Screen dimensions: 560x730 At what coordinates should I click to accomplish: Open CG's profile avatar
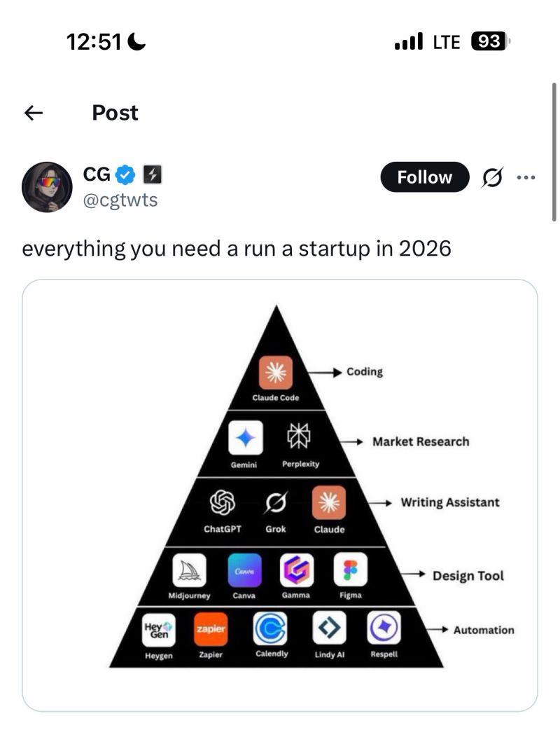(x=47, y=187)
